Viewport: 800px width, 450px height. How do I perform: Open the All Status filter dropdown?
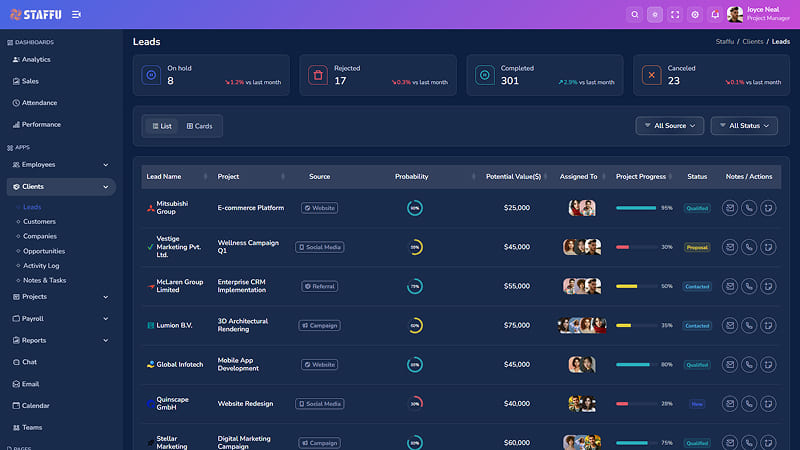tap(744, 126)
